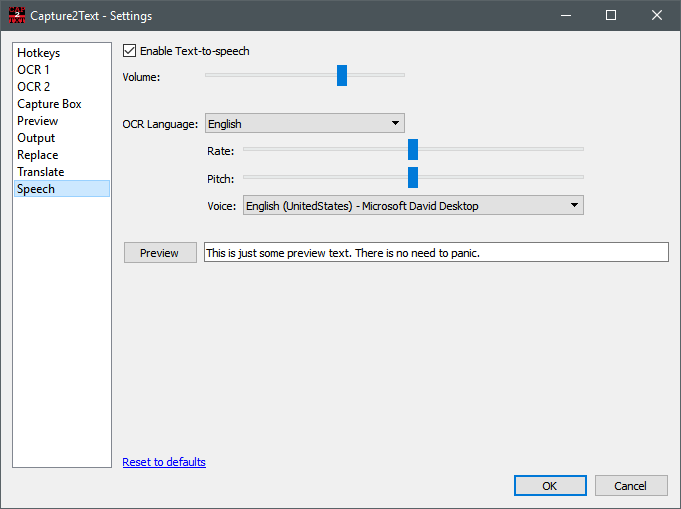Show the Replace settings page
Viewport: 681px width, 509px height.
click(x=37, y=155)
